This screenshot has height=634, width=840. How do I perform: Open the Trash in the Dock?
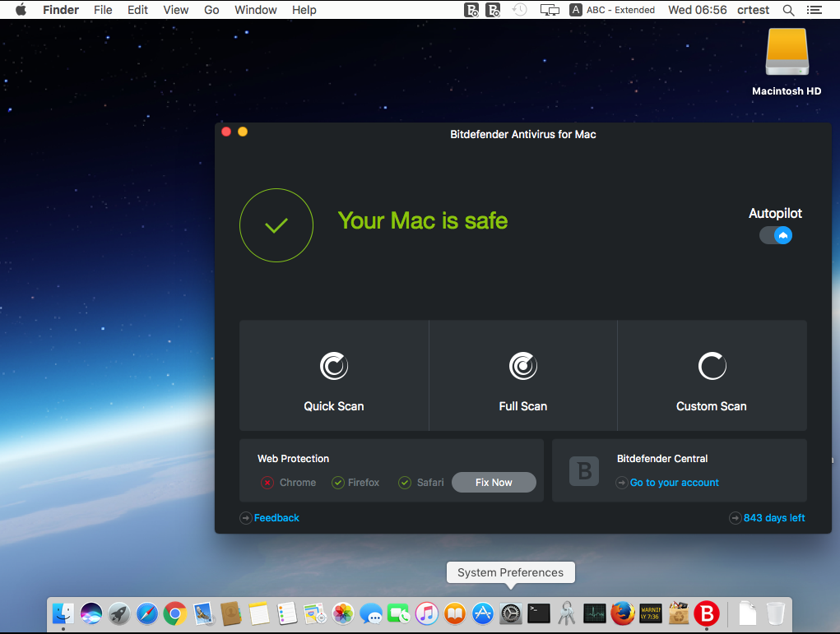(775, 613)
